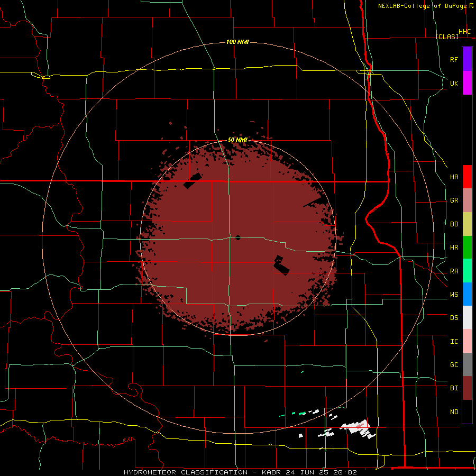Click the light pink IC legend swatch
476x476 pixels.
tap(467, 341)
